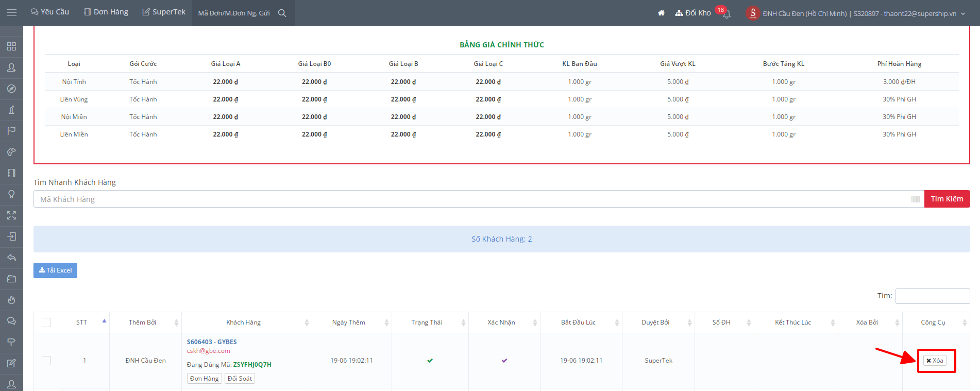Open the hamburger menu in top bar

coord(11,12)
